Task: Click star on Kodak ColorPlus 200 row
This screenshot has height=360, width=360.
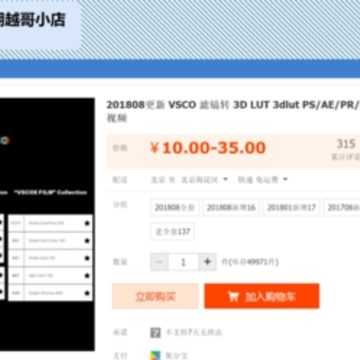Action: point(87,223)
